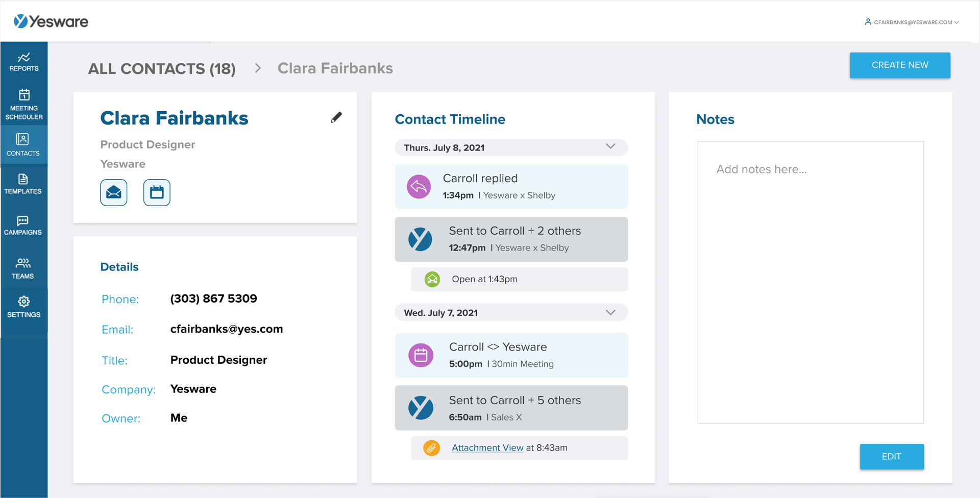Click the orange paperclip attachment icon
The width and height of the screenshot is (980, 498).
[x=432, y=448]
